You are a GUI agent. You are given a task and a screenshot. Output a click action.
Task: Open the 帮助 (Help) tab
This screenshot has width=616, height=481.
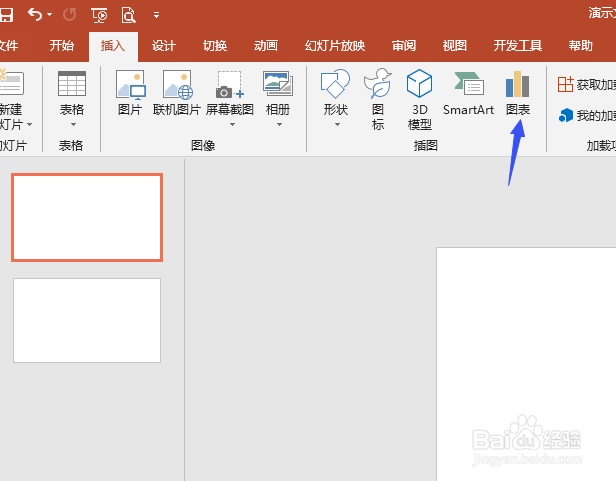click(581, 46)
